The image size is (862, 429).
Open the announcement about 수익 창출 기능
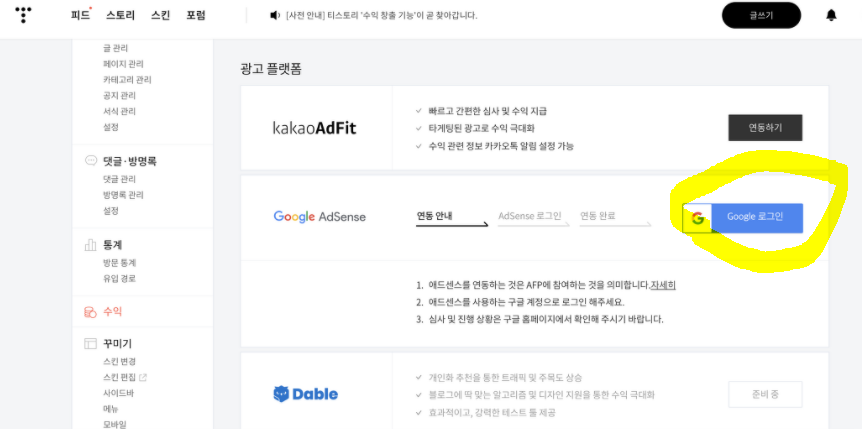382,15
